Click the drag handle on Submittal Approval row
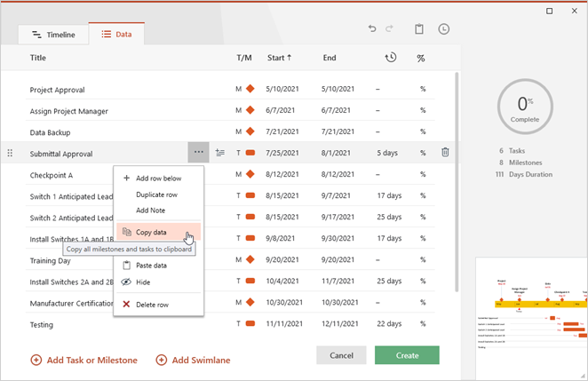588x381 pixels. click(11, 153)
